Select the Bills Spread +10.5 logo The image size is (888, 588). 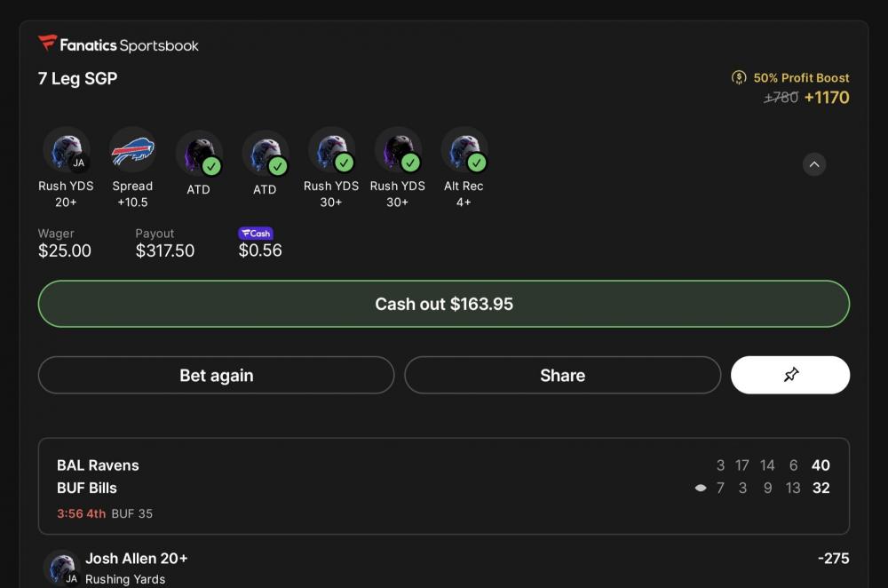pyautogui.click(x=132, y=150)
